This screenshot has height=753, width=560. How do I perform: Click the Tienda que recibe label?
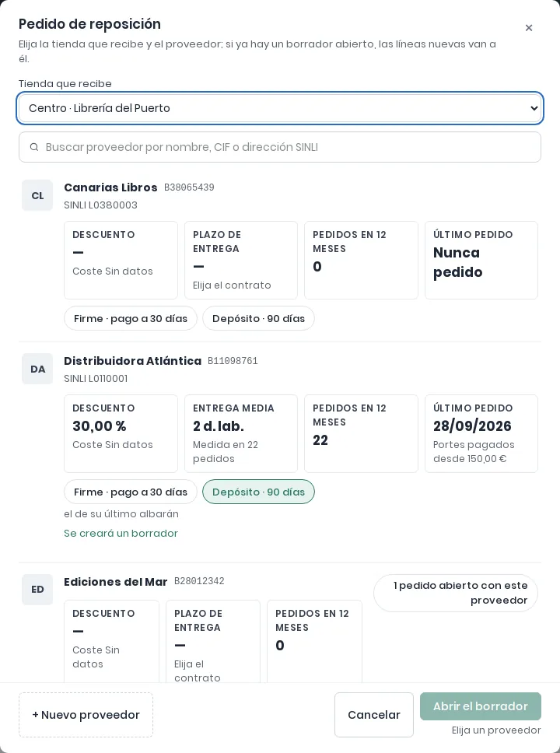tap(65, 83)
